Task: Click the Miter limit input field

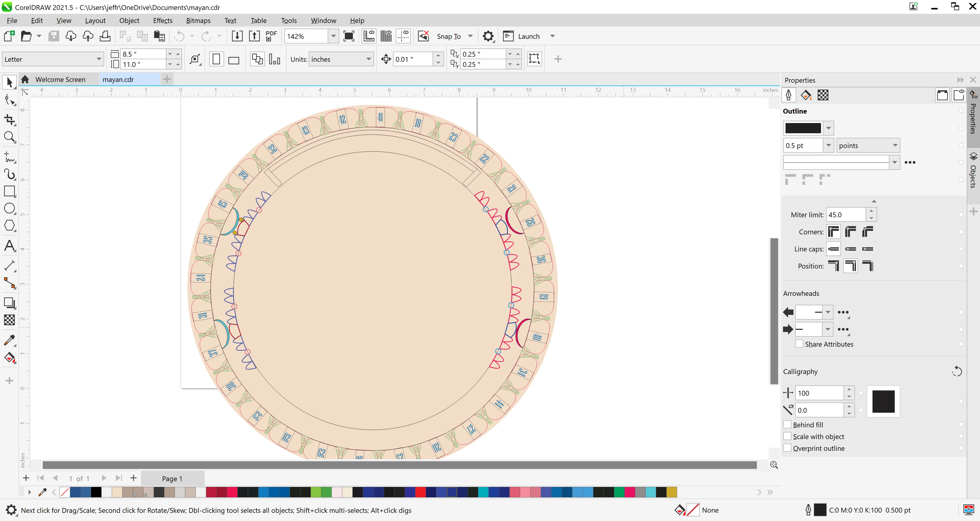Action: click(x=846, y=215)
